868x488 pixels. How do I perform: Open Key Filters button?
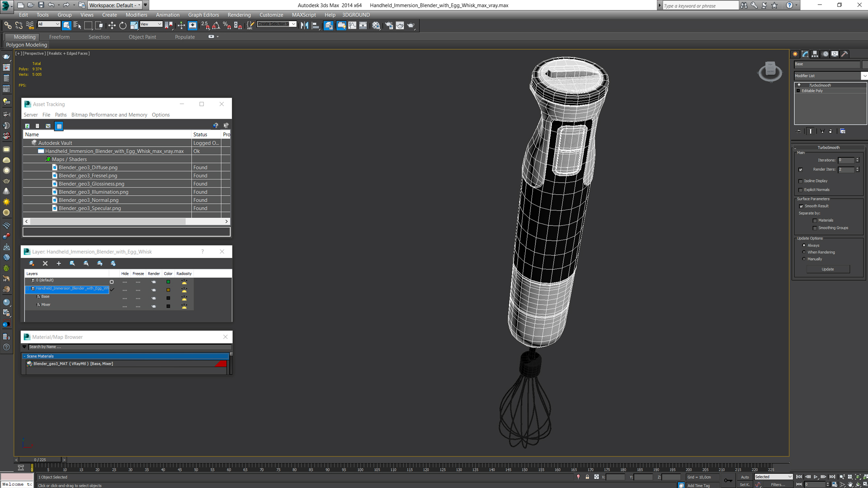778,484
